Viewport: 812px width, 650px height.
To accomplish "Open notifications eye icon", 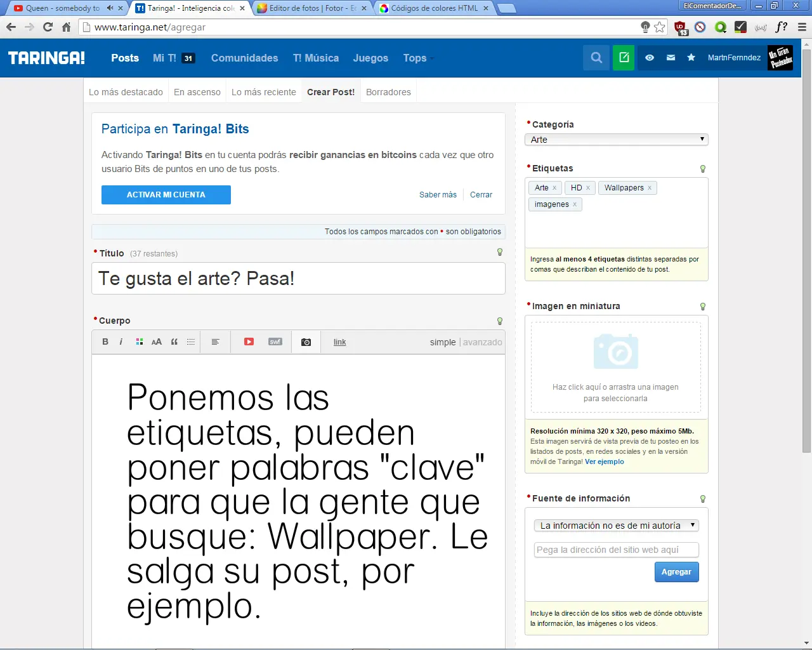I will click(x=650, y=58).
